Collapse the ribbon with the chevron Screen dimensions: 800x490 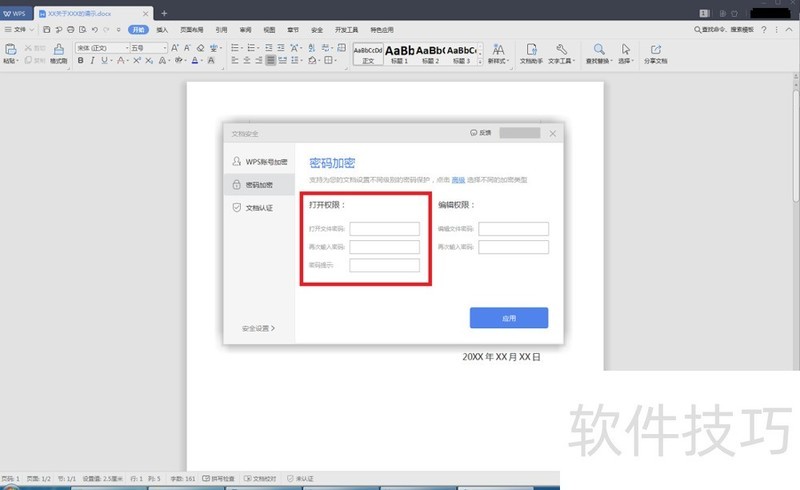point(789,30)
